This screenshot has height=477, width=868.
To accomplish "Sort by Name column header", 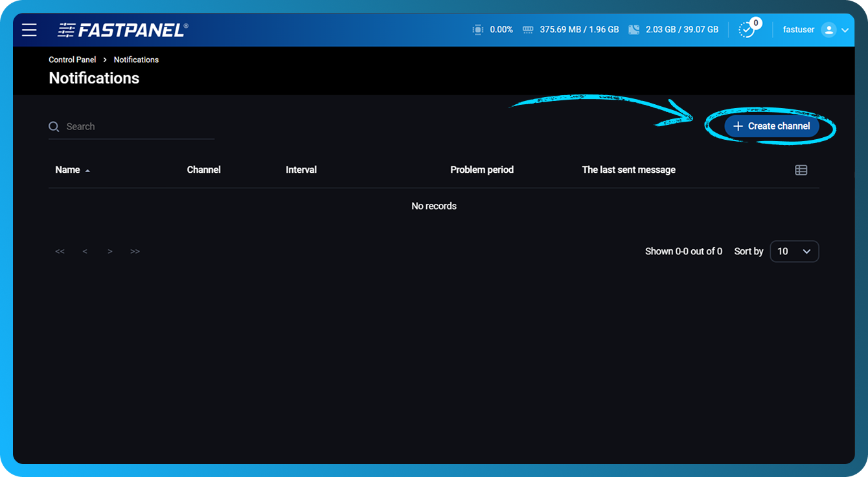I will click(68, 170).
